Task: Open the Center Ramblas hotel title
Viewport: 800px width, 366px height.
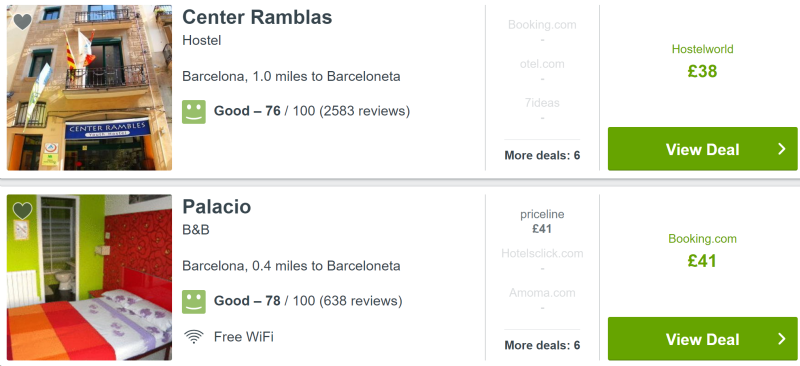Action: pos(257,17)
